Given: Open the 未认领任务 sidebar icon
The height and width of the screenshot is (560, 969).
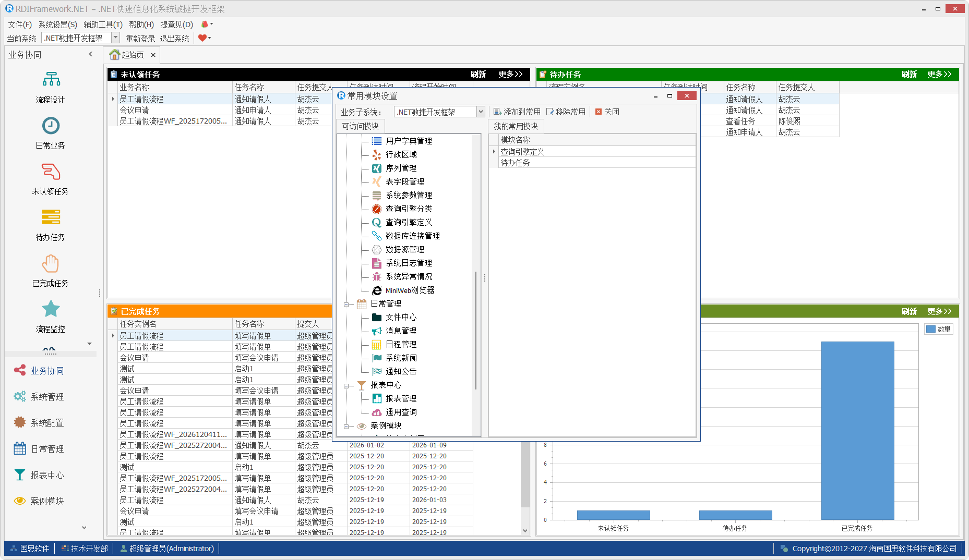Looking at the screenshot, I should [x=51, y=172].
